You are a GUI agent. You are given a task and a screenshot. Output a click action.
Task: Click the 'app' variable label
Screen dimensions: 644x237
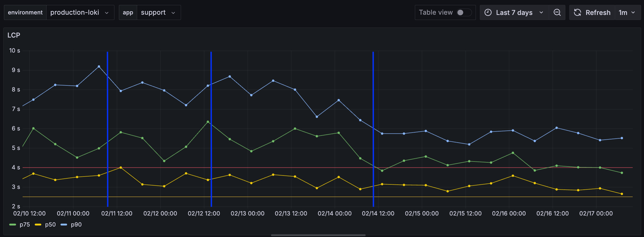coord(128,13)
